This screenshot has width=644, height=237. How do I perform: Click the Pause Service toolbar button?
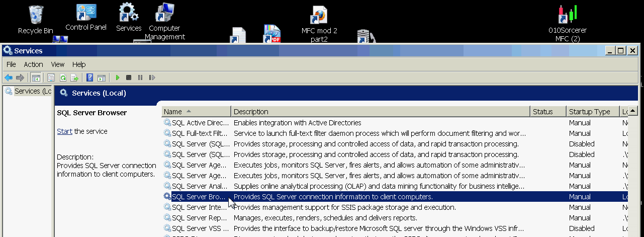click(140, 77)
